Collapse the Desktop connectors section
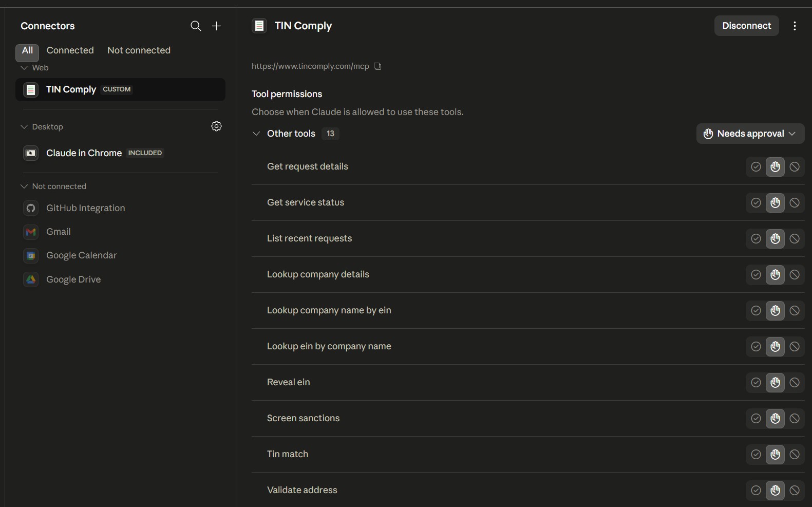The height and width of the screenshot is (507, 812). click(x=24, y=127)
